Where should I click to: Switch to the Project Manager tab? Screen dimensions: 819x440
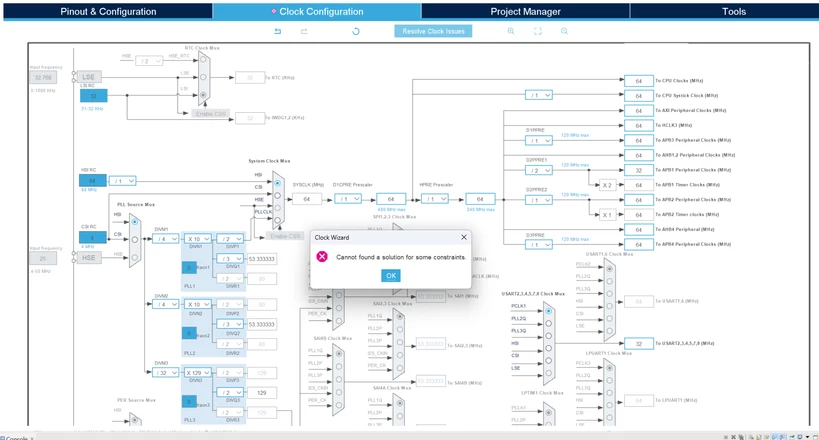(x=525, y=11)
